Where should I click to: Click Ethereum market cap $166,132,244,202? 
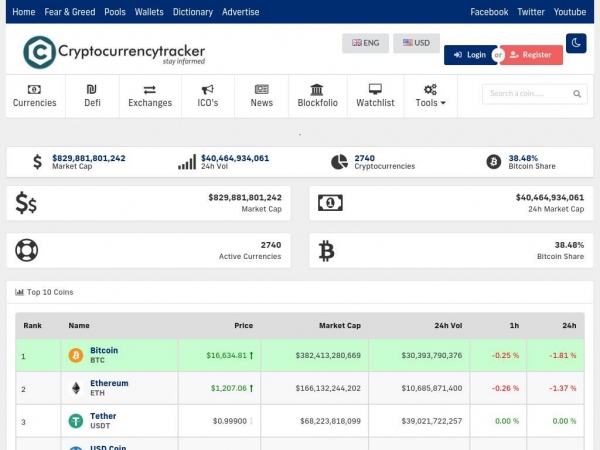pos(328,388)
